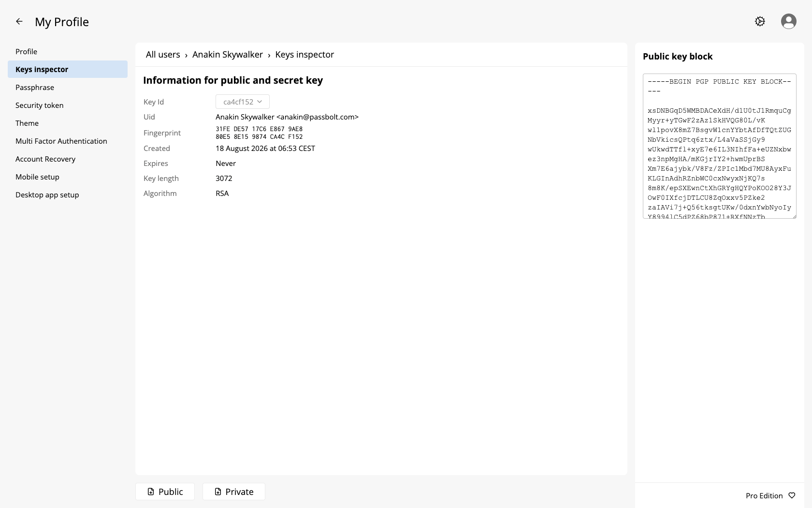Open the Profile menu item

pos(68,51)
